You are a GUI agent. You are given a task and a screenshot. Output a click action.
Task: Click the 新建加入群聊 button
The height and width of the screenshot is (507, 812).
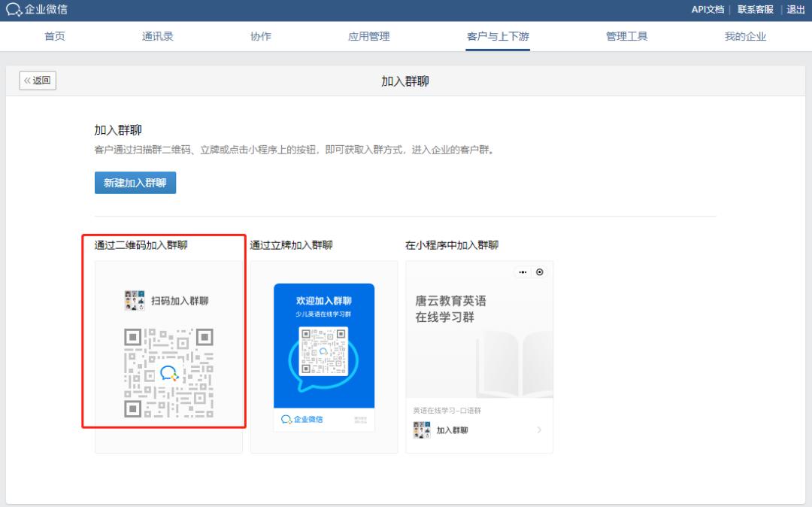point(135,182)
